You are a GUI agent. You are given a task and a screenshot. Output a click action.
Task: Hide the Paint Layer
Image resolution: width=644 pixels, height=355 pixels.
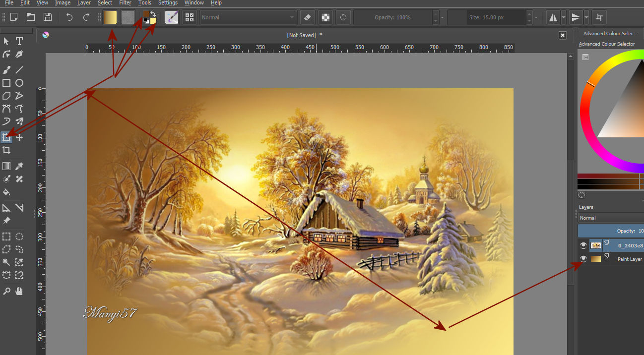pyautogui.click(x=583, y=259)
